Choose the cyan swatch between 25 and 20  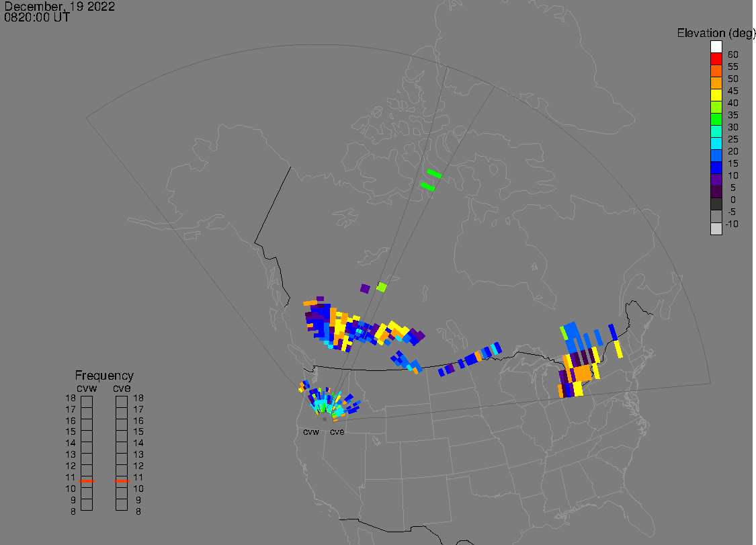pos(716,143)
